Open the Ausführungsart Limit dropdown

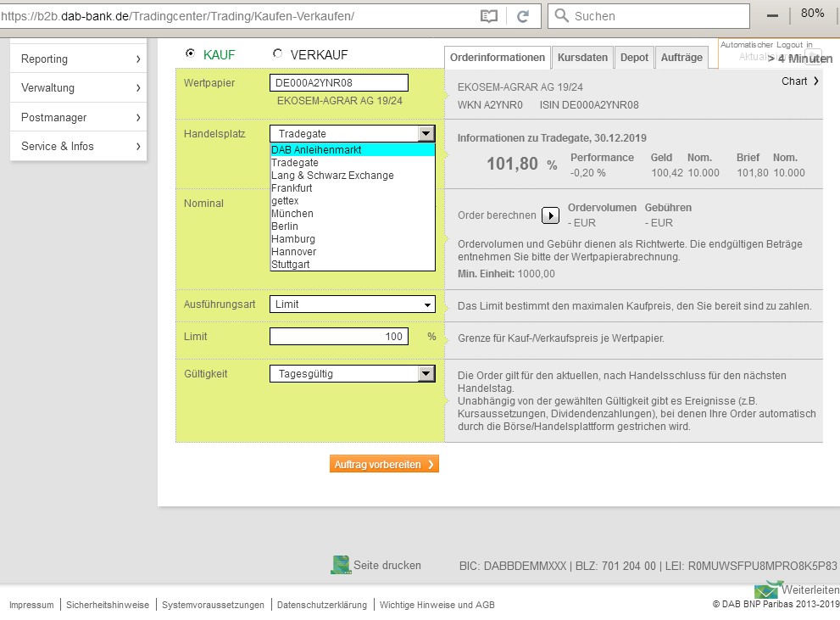coord(352,304)
